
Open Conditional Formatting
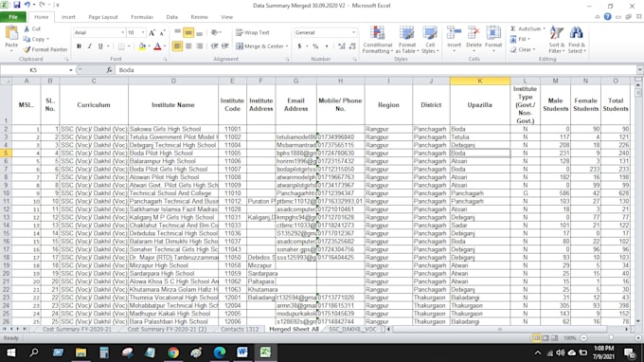tap(378, 40)
